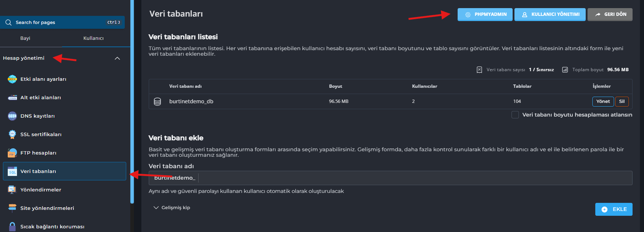Click the Yönlendirmeler icon in sidebar
The height and width of the screenshot is (232, 644).
tap(12, 190)
